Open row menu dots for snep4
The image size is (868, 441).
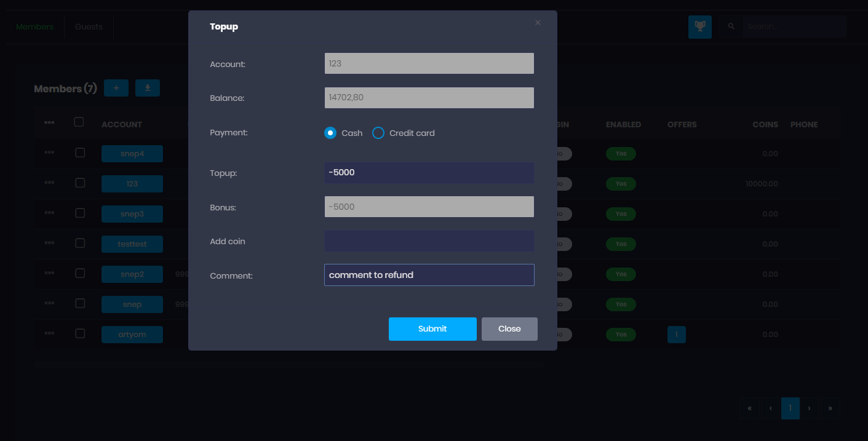pyautogui.click(x=49, y=153)
